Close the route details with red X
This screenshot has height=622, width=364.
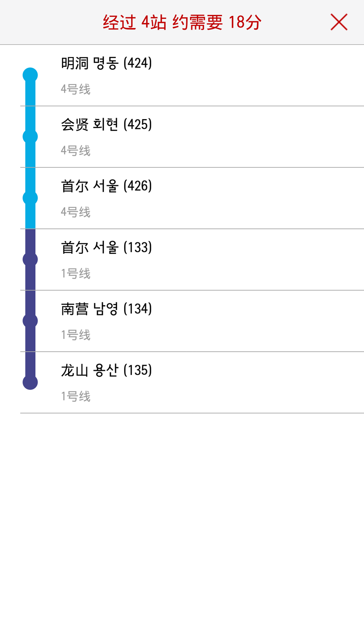tap(339, 22)
